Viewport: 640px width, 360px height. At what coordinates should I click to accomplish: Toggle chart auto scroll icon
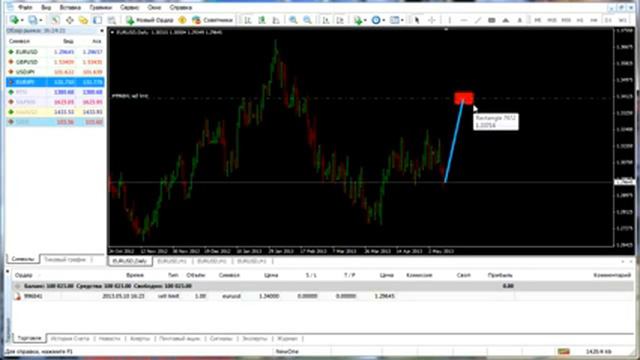[326, 20]
